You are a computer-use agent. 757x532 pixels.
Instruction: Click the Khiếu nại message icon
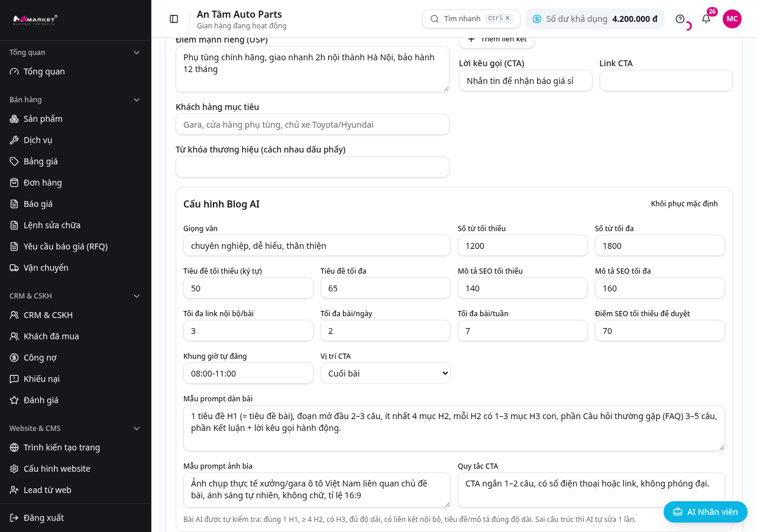click(14, 379)
